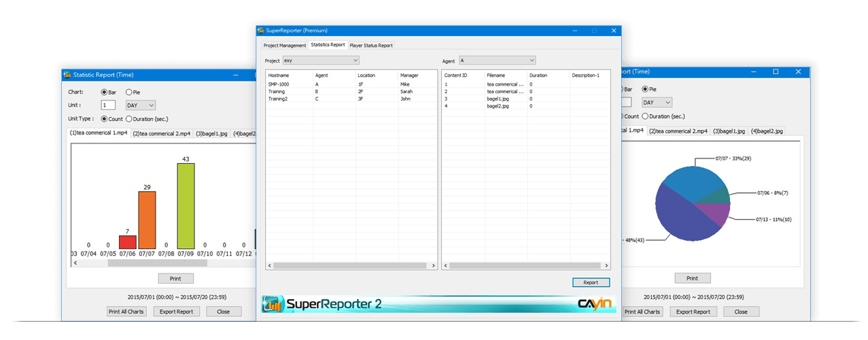
Task: Click the Description-1 column header
Action: click(x=589, y=75)
